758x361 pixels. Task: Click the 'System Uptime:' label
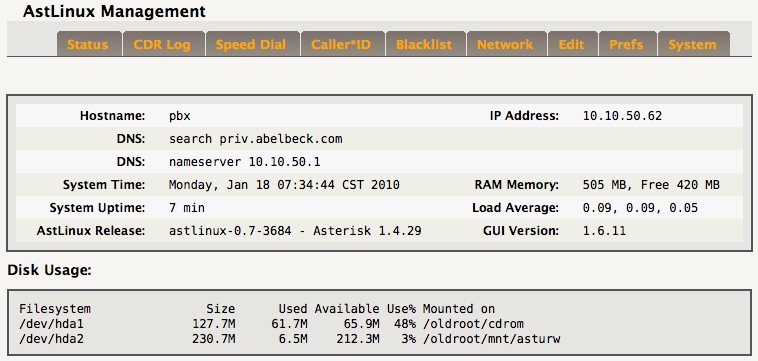(97, 208)
